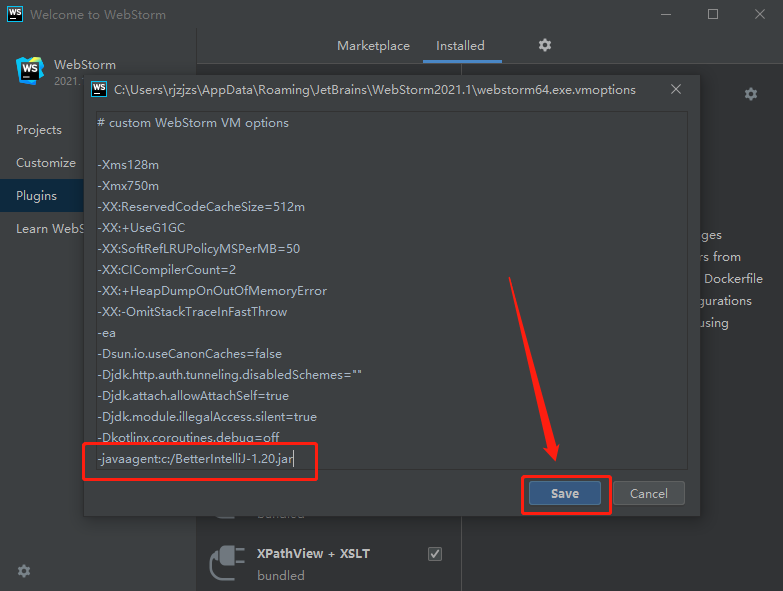Select the XPathView + XSLT plugin entry

coord(327,564)
